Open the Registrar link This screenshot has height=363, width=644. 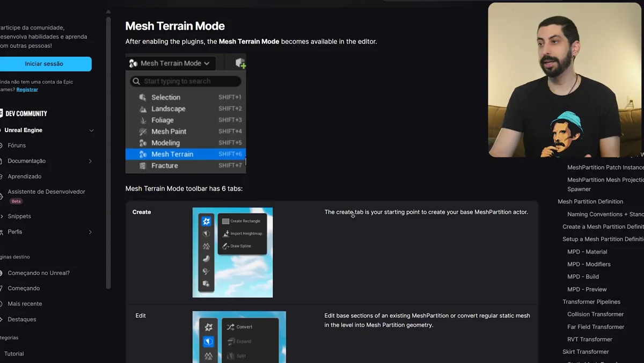point(27,90)
